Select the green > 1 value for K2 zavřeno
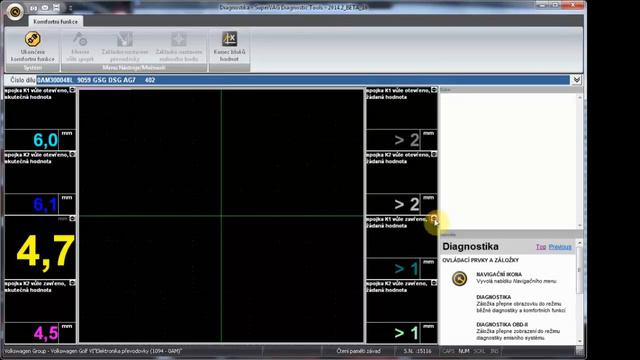Screen dimensions: 640x360 tap(407, 333)
